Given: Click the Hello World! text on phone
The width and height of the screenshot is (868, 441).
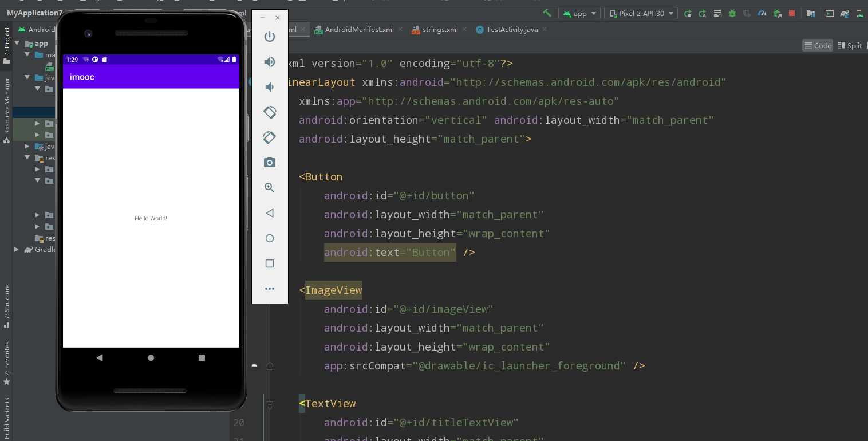Looking at the screenshot, I should click(151, 218).
